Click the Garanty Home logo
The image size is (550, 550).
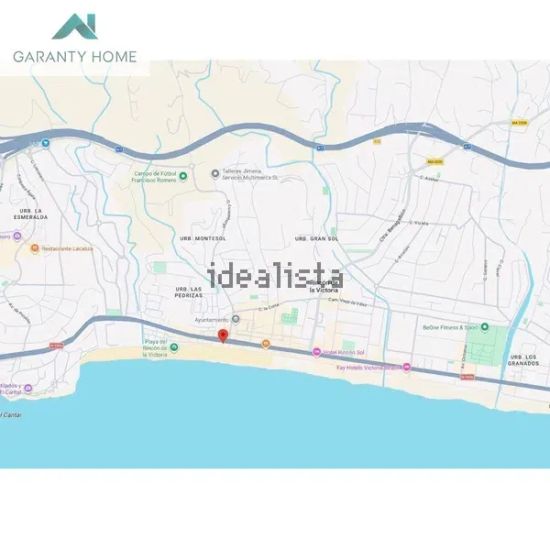(75, 39)
